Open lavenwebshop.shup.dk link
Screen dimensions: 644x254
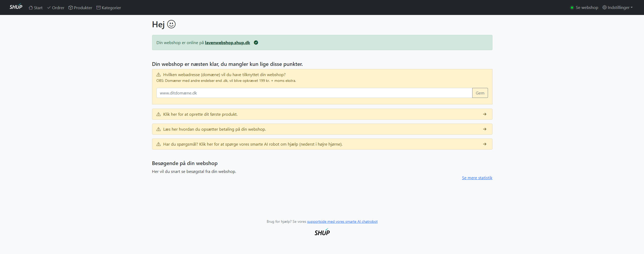227,43
